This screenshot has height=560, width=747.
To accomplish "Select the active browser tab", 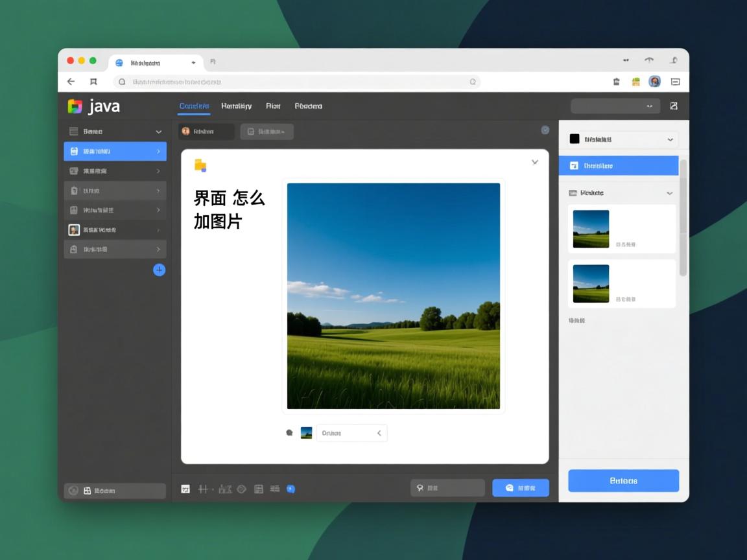I will click(150, 62).
